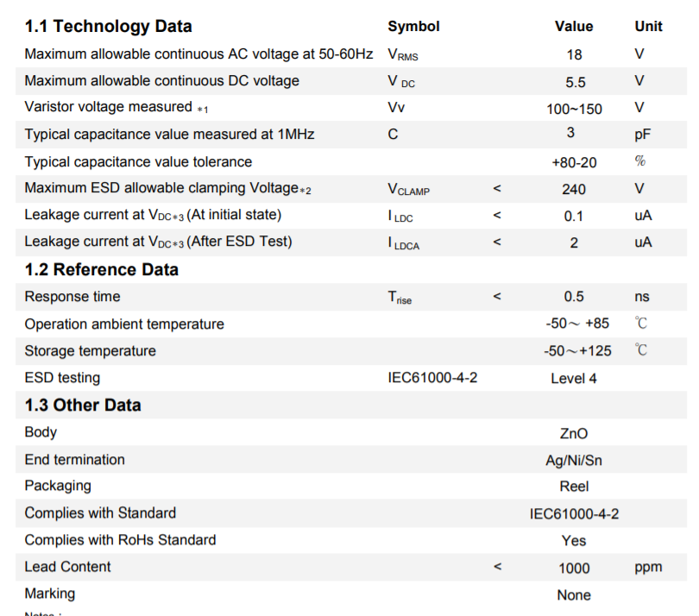Click the Lead Content 1000 value

coord(574,568)
